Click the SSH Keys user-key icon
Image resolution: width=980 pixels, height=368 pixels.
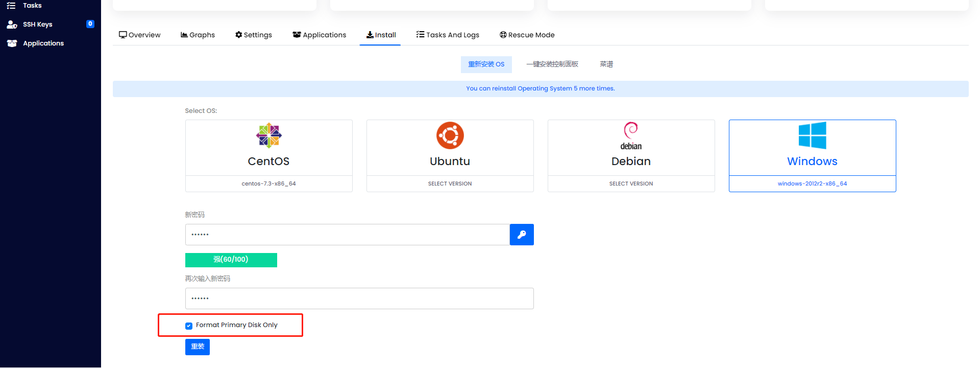tap(12, 25)
